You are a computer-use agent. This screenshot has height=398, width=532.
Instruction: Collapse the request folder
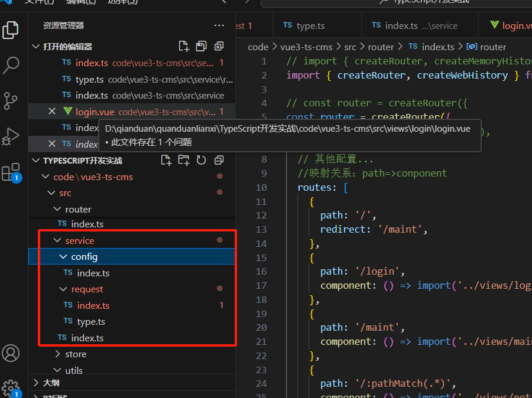point(63,289)
